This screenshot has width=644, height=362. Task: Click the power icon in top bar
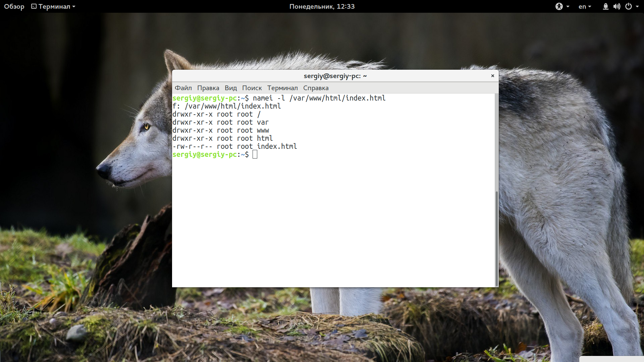tap(629, 6)
